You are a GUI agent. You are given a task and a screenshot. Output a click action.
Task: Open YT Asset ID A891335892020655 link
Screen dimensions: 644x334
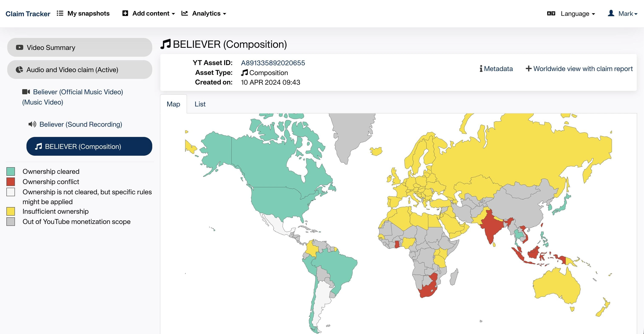pyautogui.click(x=273, y=63)
